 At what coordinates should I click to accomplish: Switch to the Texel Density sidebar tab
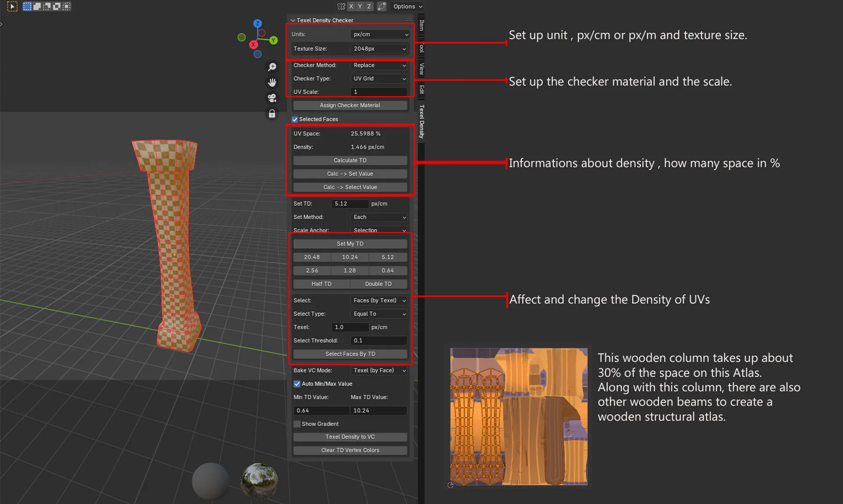click(x=421, y=122)
